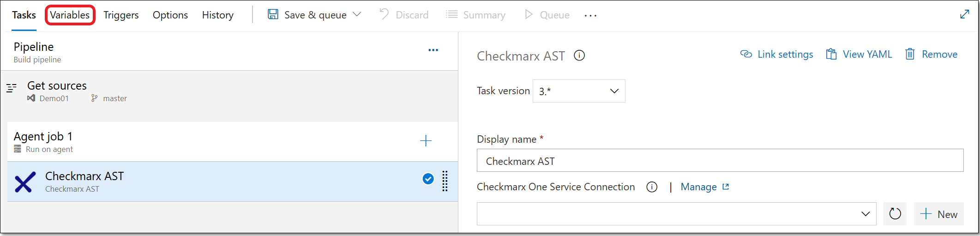The height and width of the screenshot is (236, 980).
Task: Open the Service Connection dropdown
Action: tap(676, 214)
